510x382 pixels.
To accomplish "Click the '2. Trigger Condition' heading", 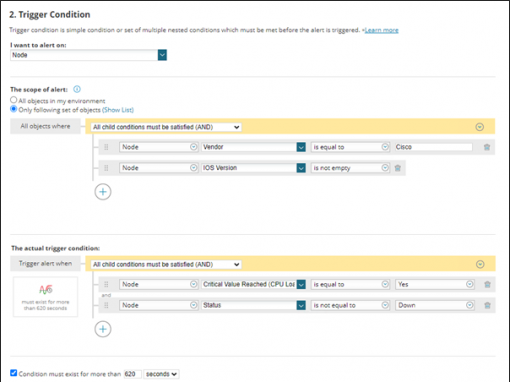I will (x=50, y=15).
